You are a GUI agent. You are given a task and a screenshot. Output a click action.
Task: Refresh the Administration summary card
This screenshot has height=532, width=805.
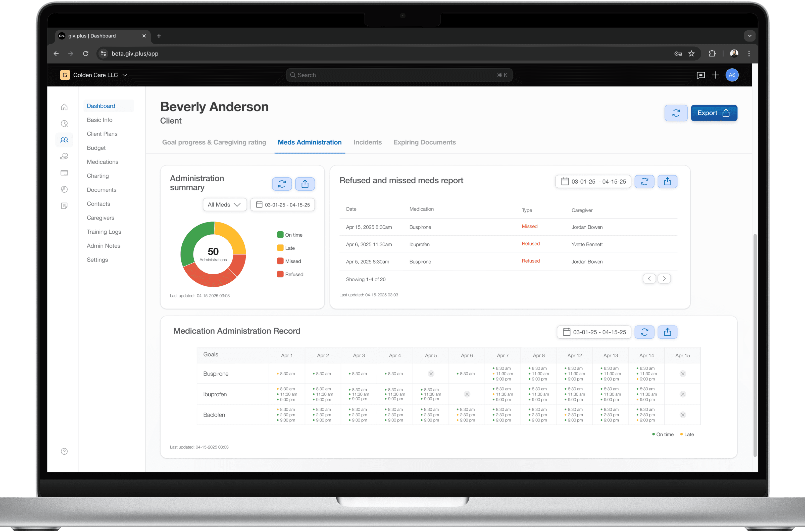pos(282,184)
